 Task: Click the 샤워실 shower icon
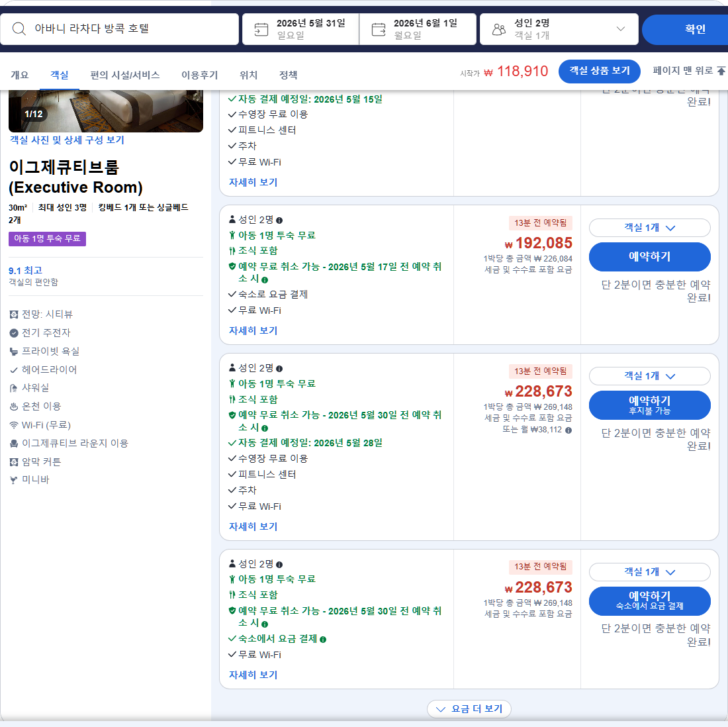pos(14,388)
